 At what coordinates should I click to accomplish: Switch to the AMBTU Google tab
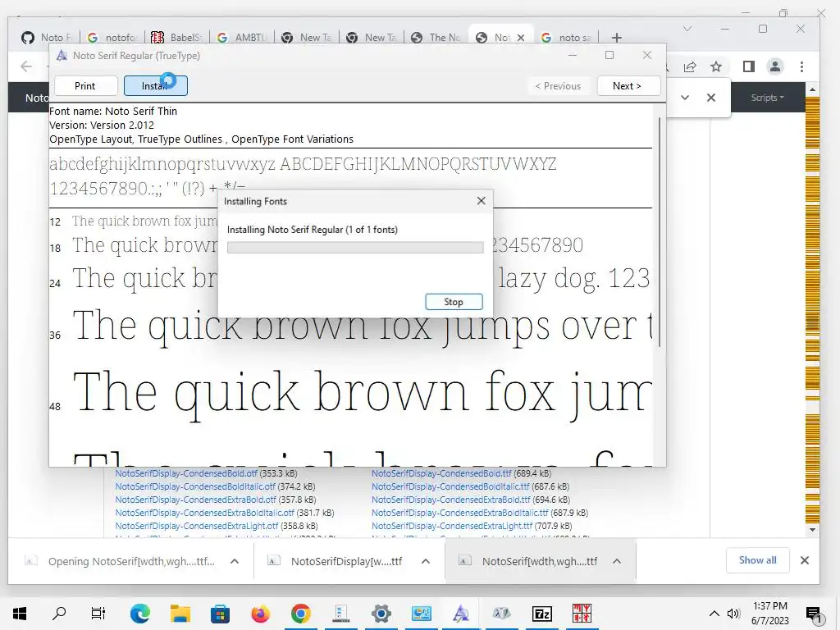click(242, 38)
